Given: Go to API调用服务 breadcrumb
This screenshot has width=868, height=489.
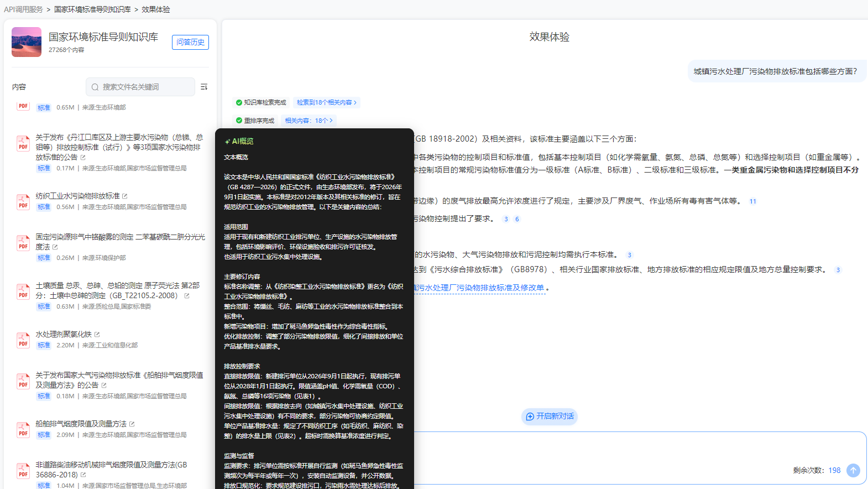Looking at the screenshot, I should [x=23, y=9].
